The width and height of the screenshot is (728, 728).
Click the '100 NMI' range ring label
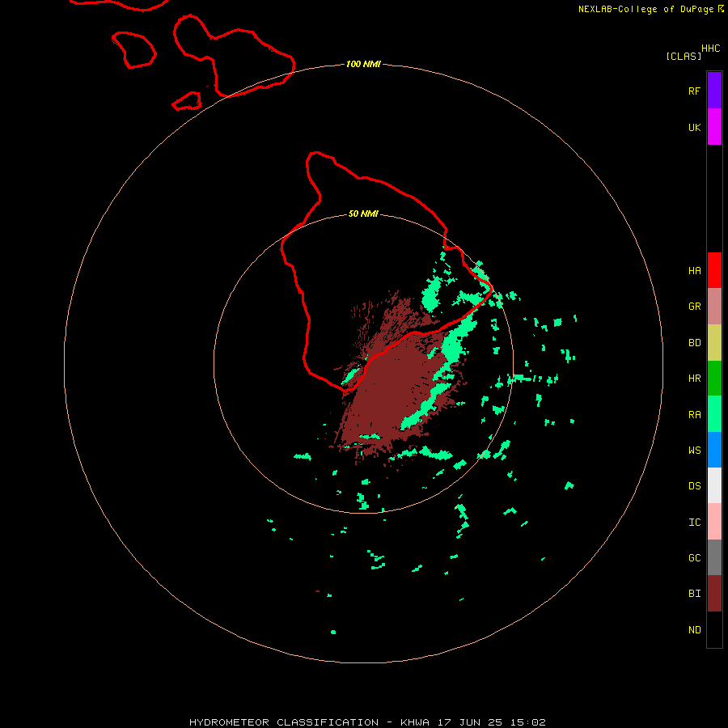[x=363, y=64]
